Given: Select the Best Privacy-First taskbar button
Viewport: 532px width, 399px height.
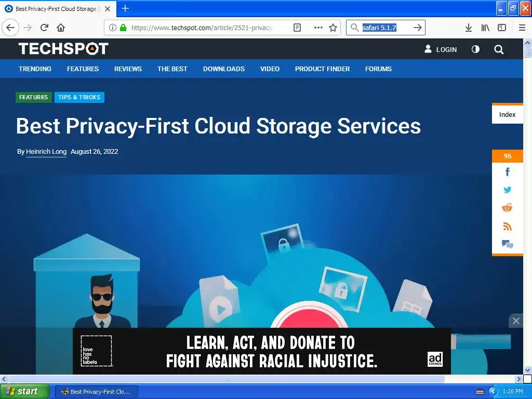Looking at the screenshot, I should click(96, 392).
